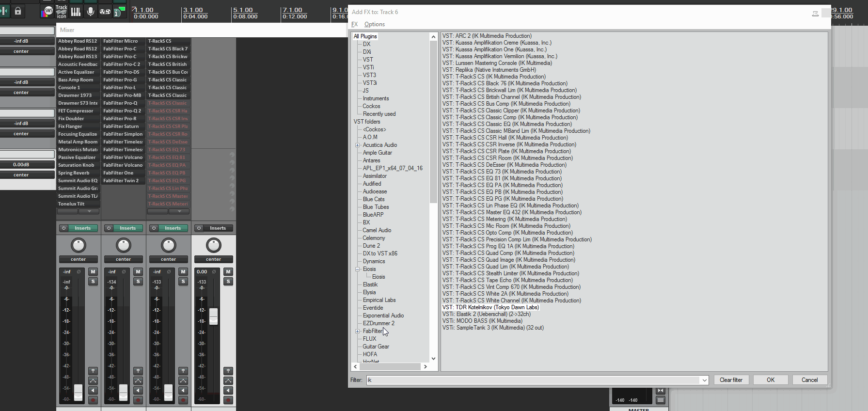Open Inserts on the highlighted fourth strip
Viewport: 868px width, 411px height.
tap(218, 228)
